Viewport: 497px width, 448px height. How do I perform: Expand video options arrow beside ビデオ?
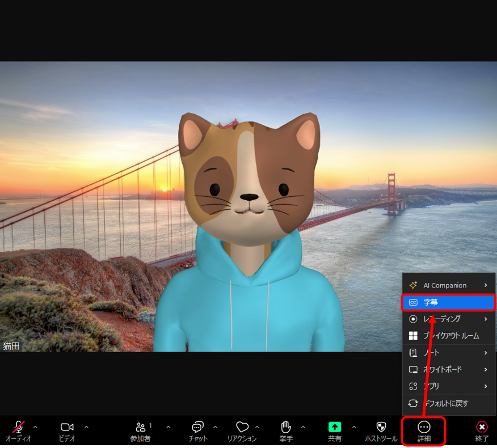86,427
